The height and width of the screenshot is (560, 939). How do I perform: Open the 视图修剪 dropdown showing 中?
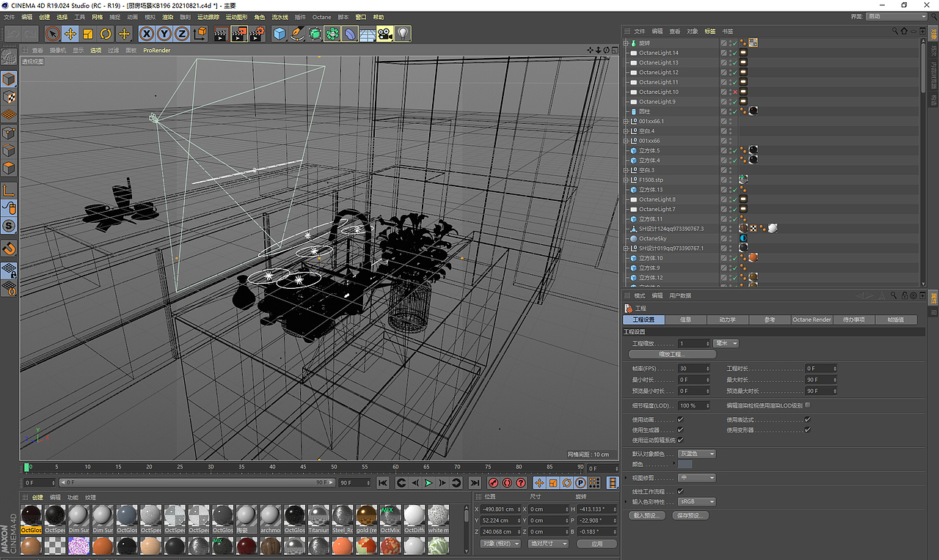coord(696,478)
